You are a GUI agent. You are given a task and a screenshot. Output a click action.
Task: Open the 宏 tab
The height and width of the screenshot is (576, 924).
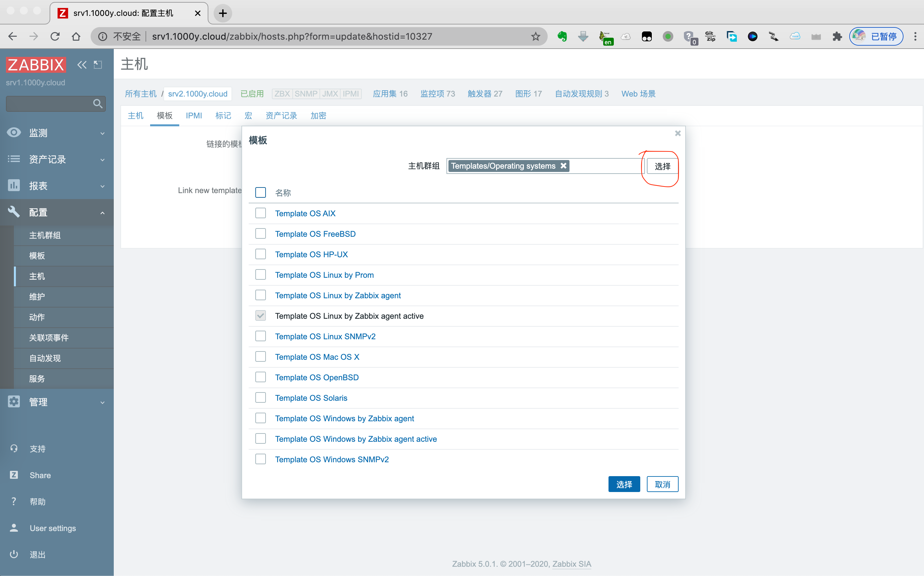coord(248,115)
